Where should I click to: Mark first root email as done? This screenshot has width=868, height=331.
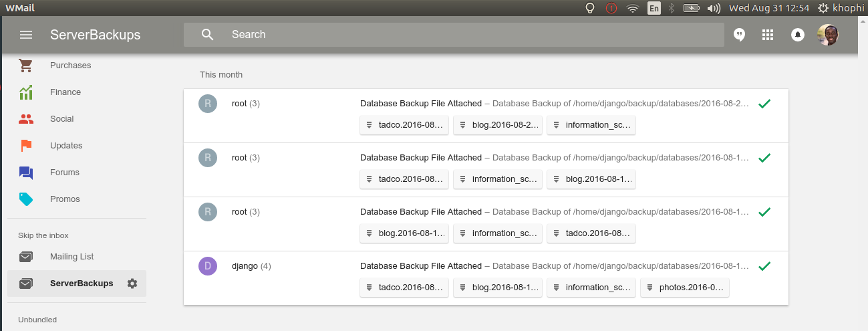click(x=765, y=104)
